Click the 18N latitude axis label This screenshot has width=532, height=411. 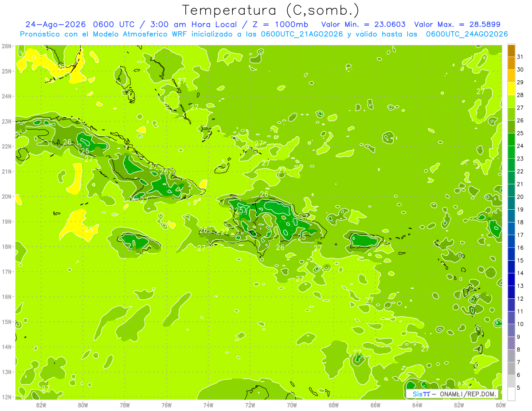coord(7,247)
